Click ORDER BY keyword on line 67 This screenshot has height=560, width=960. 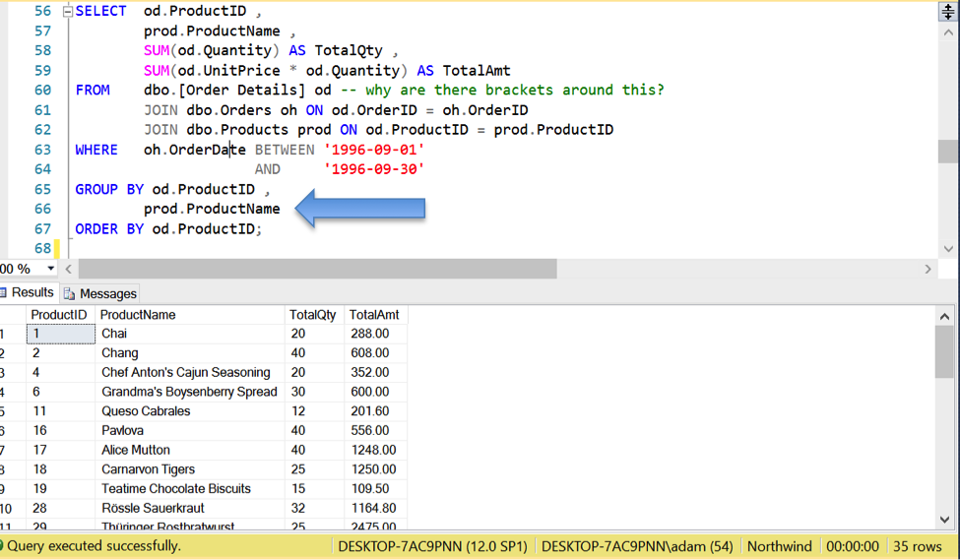tap(109, 229)
